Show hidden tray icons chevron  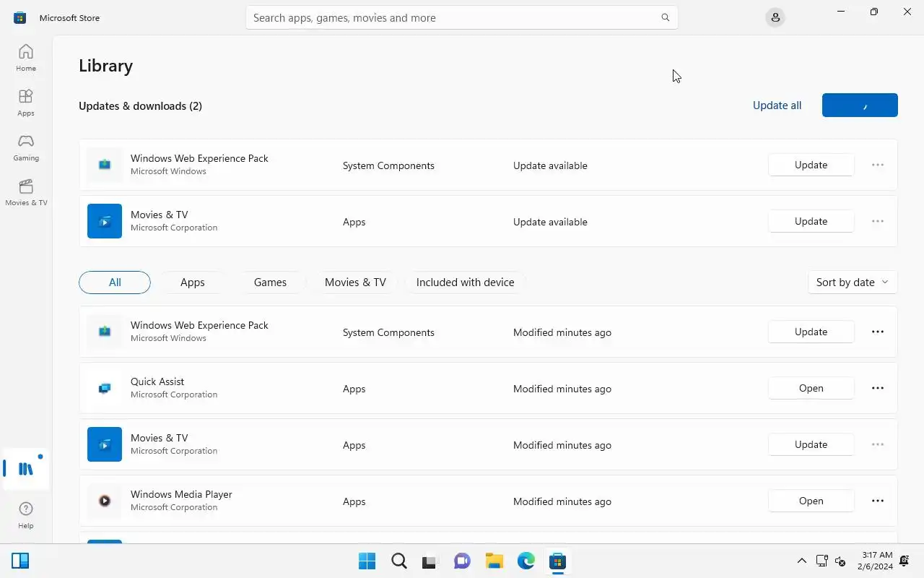click(x=801, y=561)
